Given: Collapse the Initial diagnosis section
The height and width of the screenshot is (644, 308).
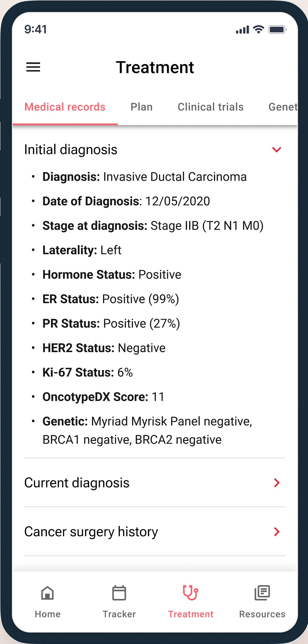Looking at the screenshot, I should click(x=277, y=149).
